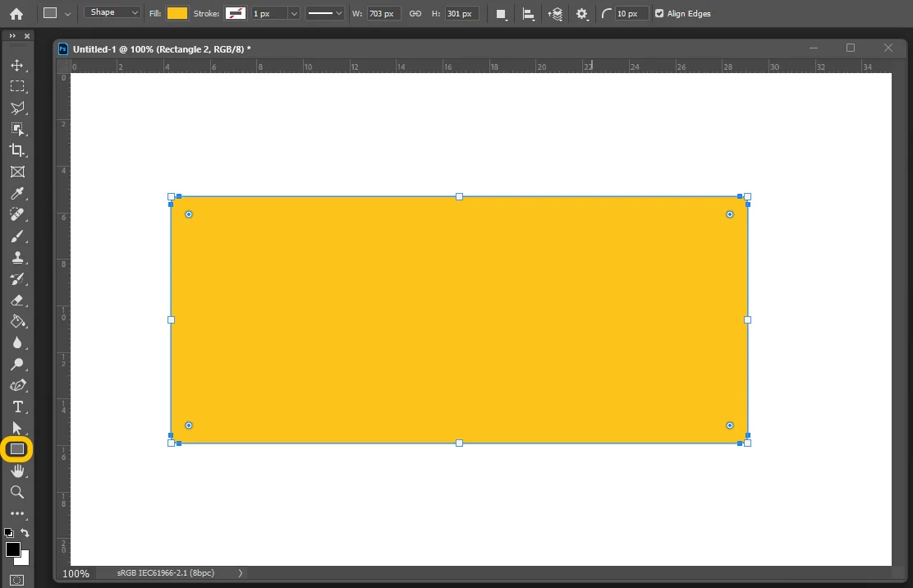Screen dimensions: 913x588
Task: Select the Pen tool
Action: pyautogui.click(x=17, y=385)
